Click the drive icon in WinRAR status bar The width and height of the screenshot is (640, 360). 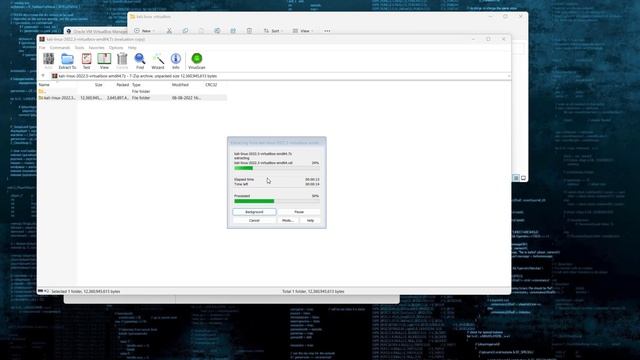coord(40,291)
